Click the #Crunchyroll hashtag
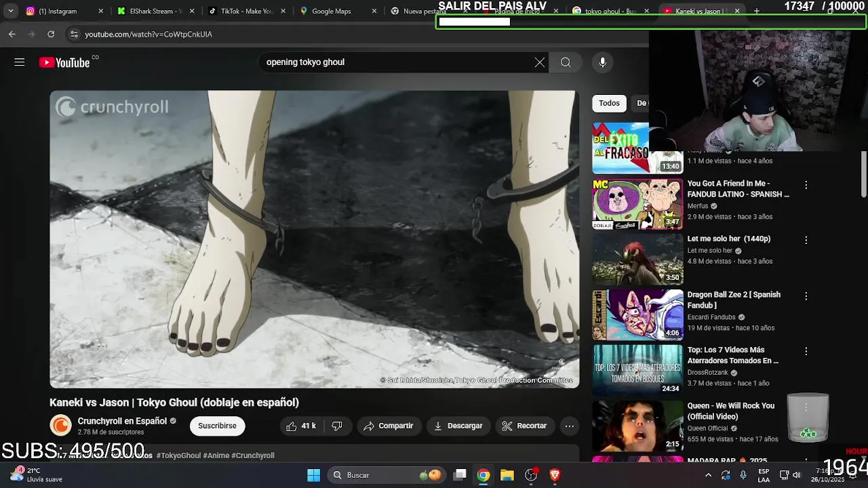This screenshot has width=868, height=488. [x=253, y=455]
